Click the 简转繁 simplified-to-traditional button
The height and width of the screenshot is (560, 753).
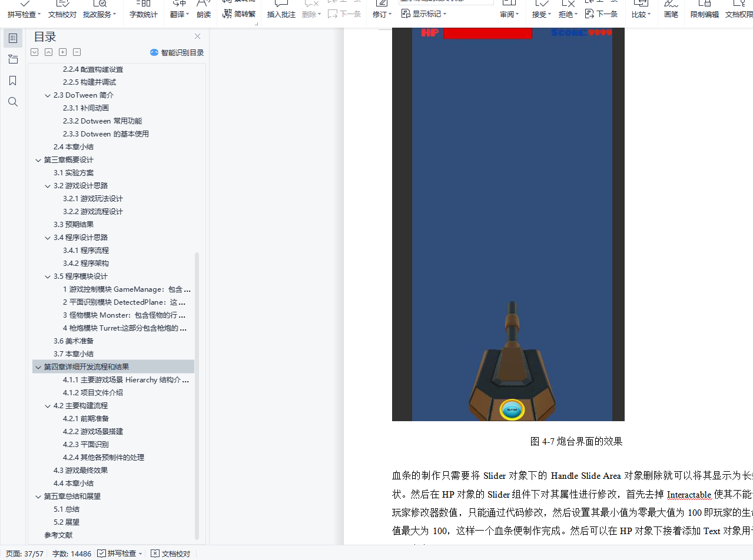tap(240, 14)
